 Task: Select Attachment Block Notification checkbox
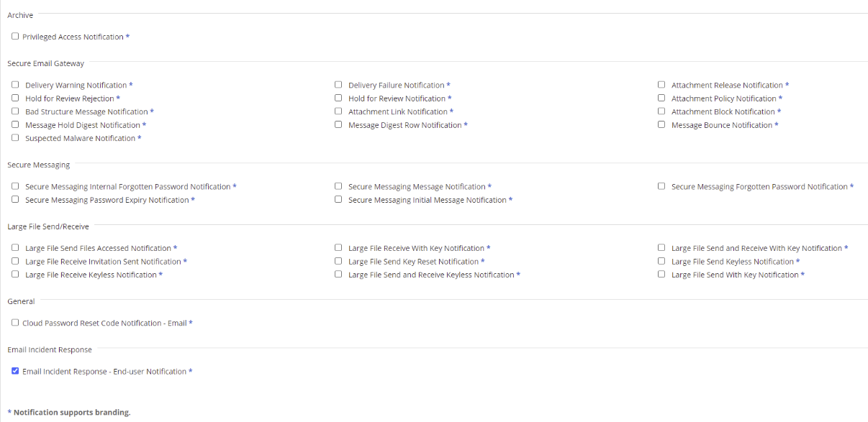(x=661, y=111)
